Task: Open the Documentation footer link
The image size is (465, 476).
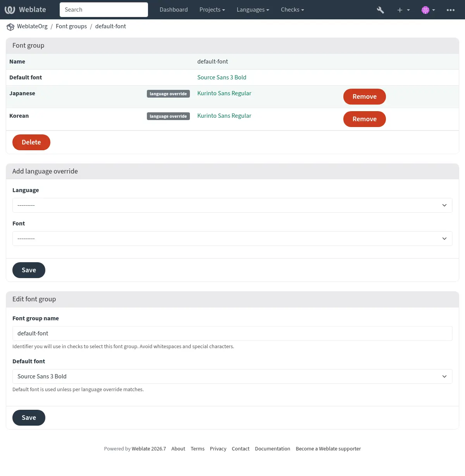Action: (x=272, y=449)
